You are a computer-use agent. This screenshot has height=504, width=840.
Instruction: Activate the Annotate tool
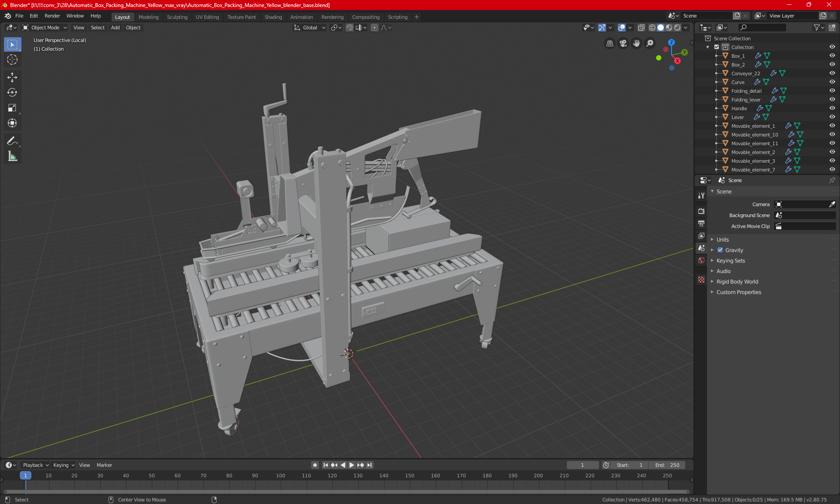(12, 141)
